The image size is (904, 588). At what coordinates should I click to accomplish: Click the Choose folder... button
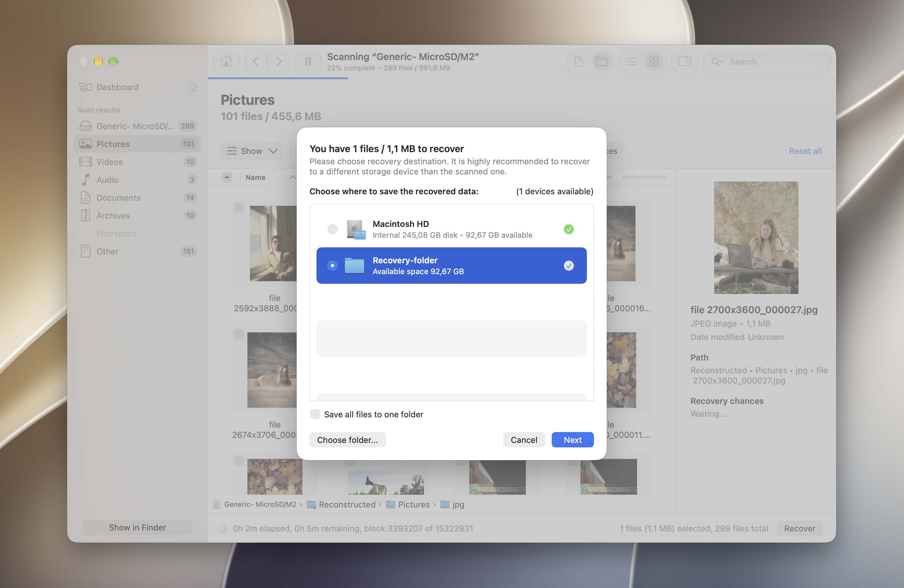[x=347, y=440]
